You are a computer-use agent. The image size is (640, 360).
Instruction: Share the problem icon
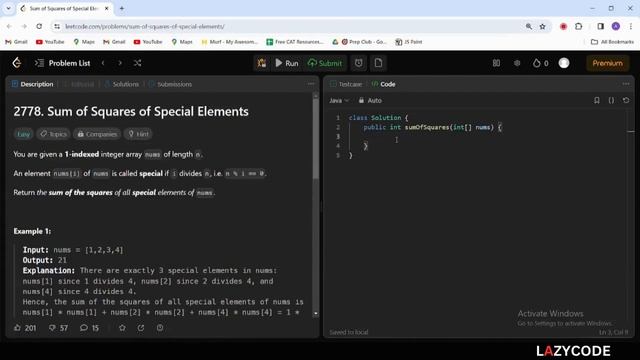(141, 328)
